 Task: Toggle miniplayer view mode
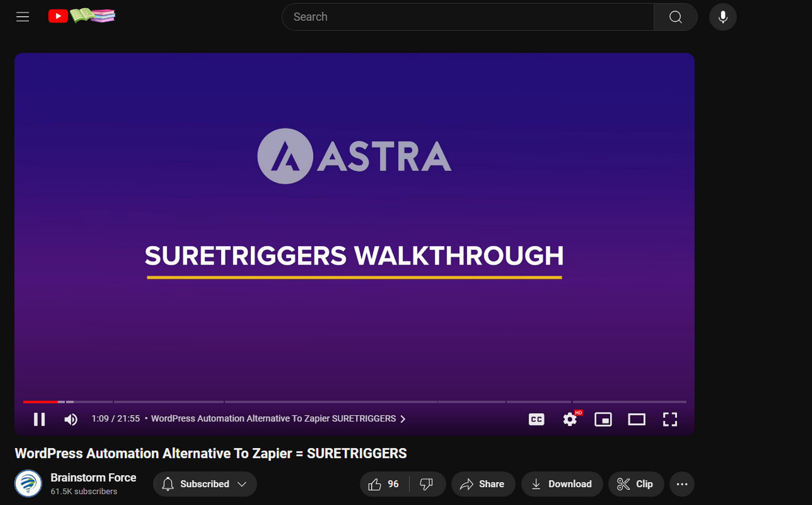[604, 419]
